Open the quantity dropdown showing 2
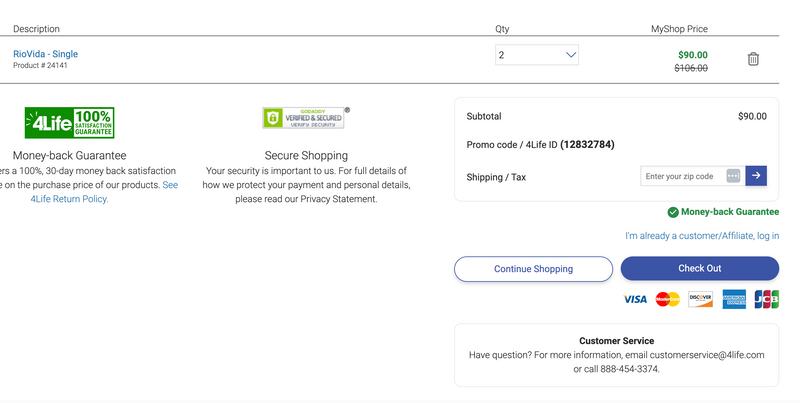Screen dimensions: 800x403 pos(537,55)
